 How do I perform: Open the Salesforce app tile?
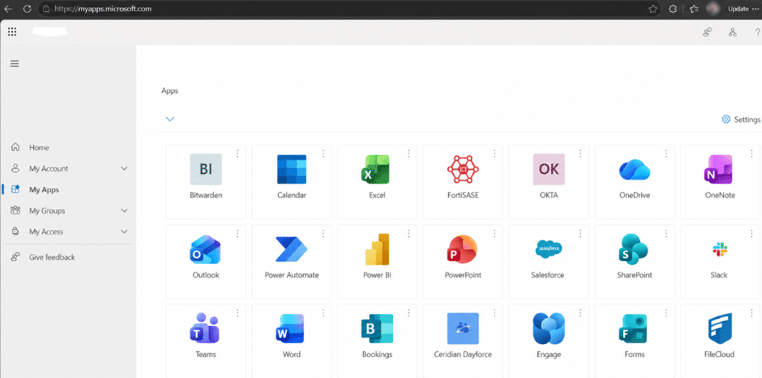[x=549, y=261]
